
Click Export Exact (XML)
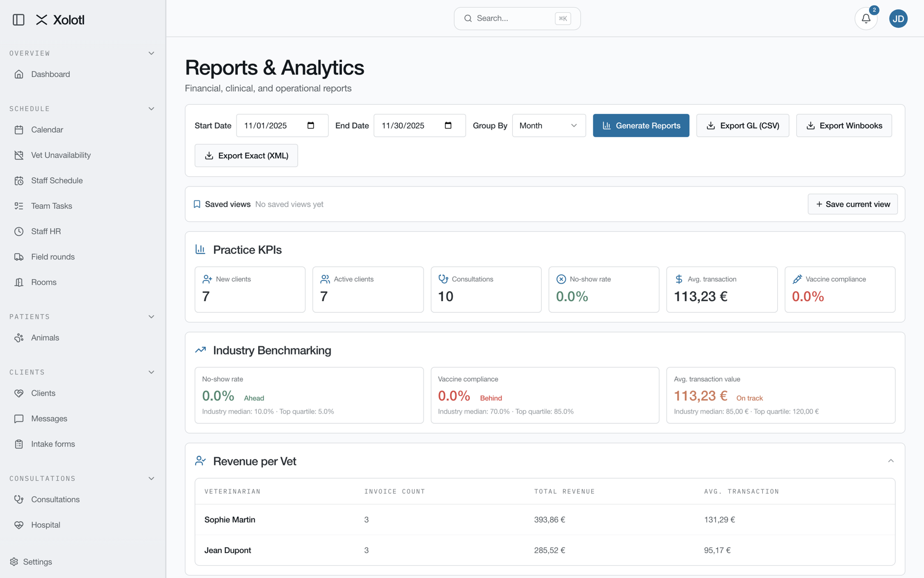246,156
